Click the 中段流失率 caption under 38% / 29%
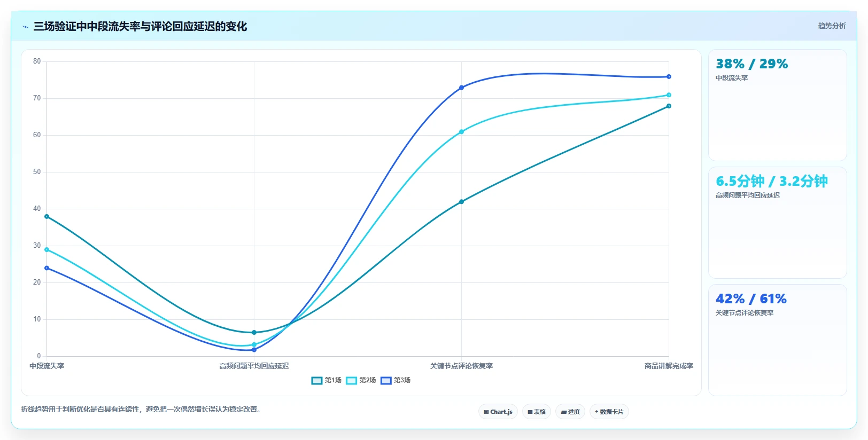 pos(732,78)
